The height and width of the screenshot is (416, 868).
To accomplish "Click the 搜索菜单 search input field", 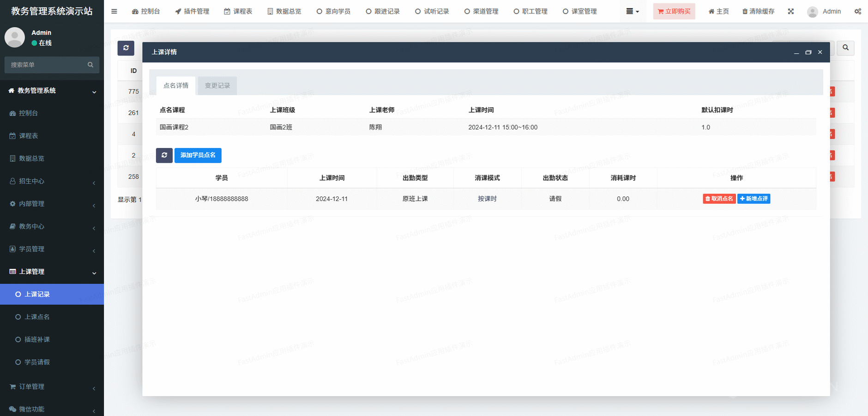I will click(46, 65).
